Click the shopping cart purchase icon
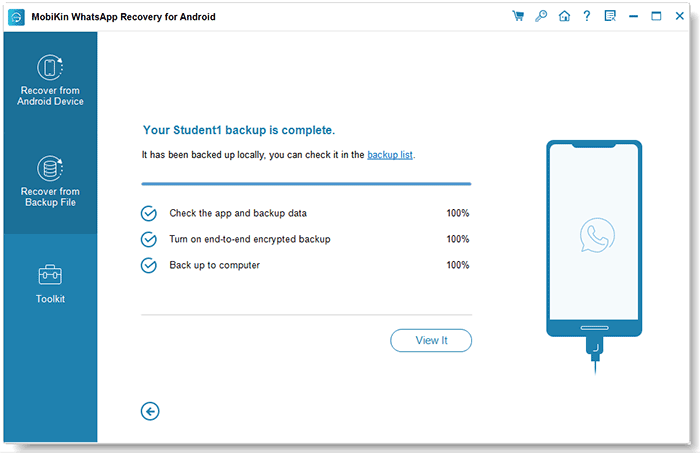The width and height of the screenshot is (700, 453). (518, 16)
